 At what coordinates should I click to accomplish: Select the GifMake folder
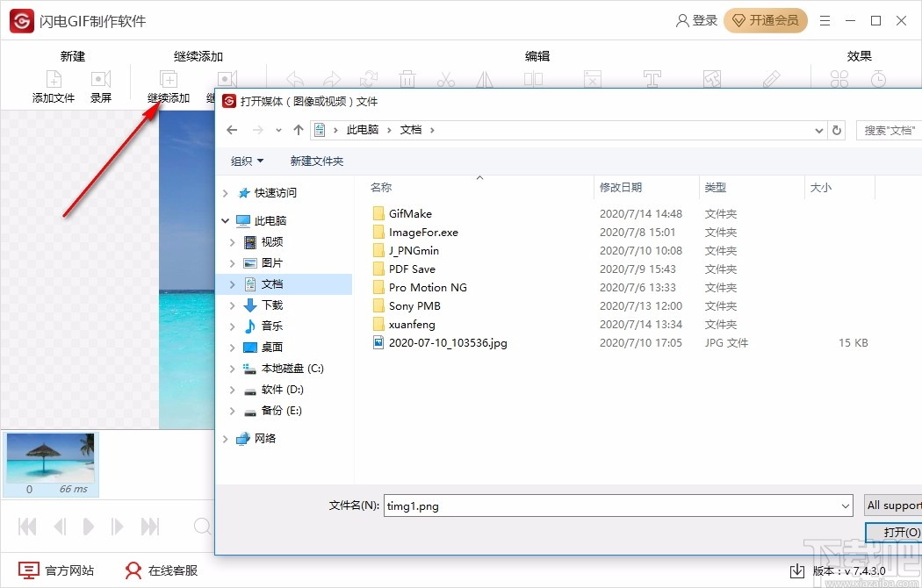(410, 214)
